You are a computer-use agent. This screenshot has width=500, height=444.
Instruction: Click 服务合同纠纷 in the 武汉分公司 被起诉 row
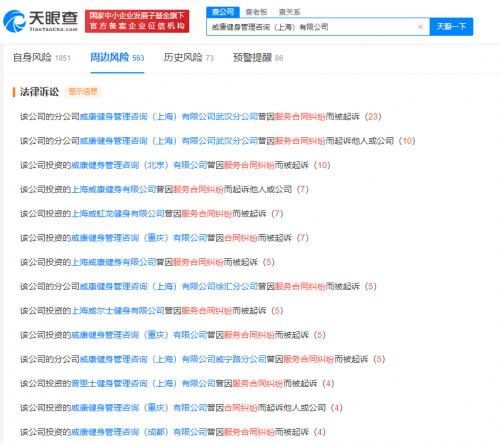[x=299, y=117]
